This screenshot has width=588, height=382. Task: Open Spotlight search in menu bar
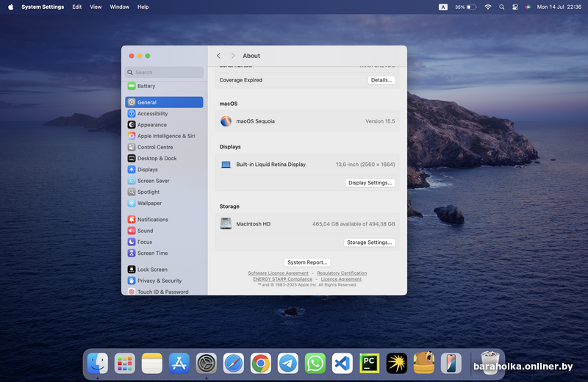click(x=501, y=7)
